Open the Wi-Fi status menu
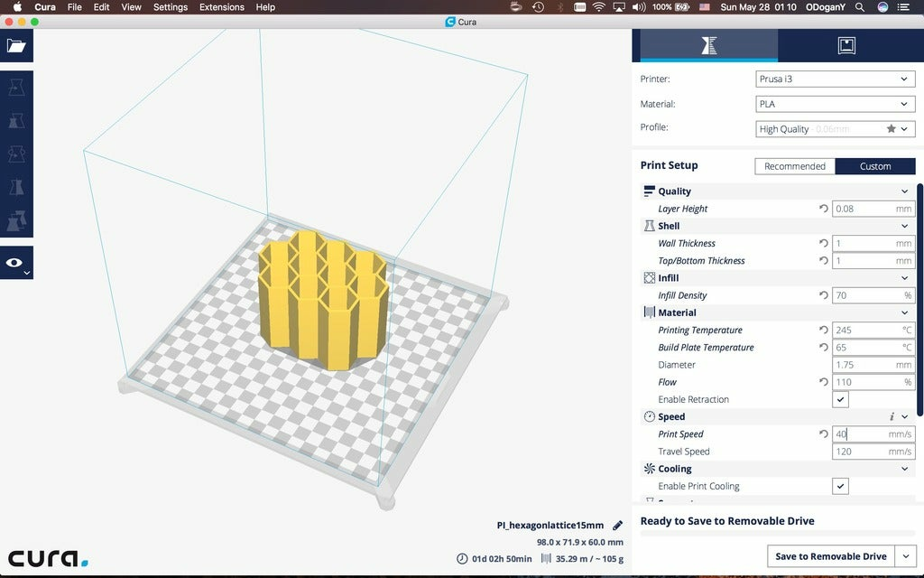This screenshot has width=924, height=578. tap(599, 7)
